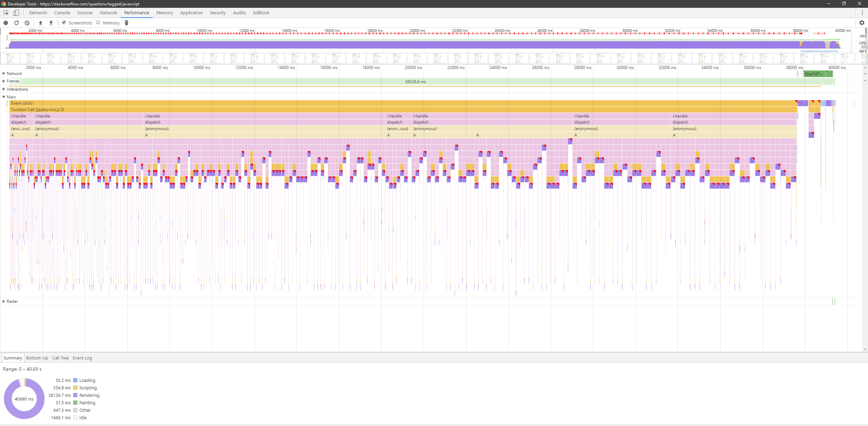Select the 38336.8 ms frame bar
The height and width of the screenshot is (426, 868).
(x=415, y=81)
